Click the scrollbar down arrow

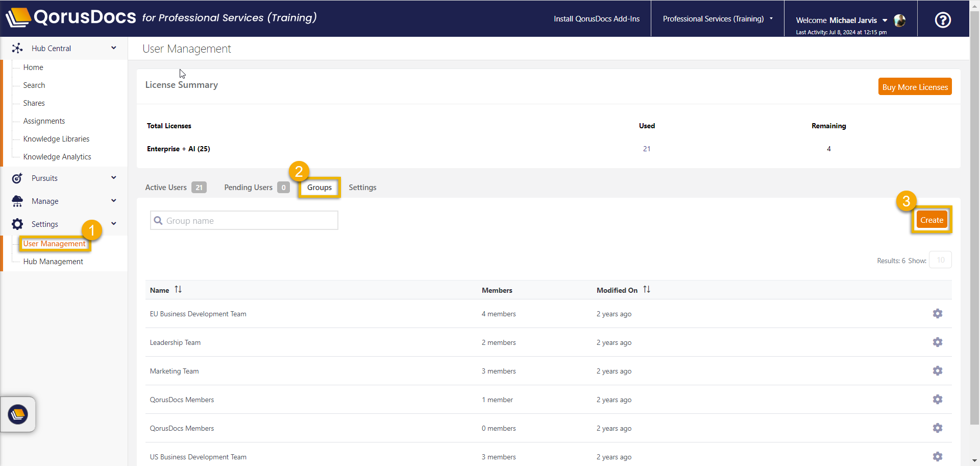click(x=974, y=461)
